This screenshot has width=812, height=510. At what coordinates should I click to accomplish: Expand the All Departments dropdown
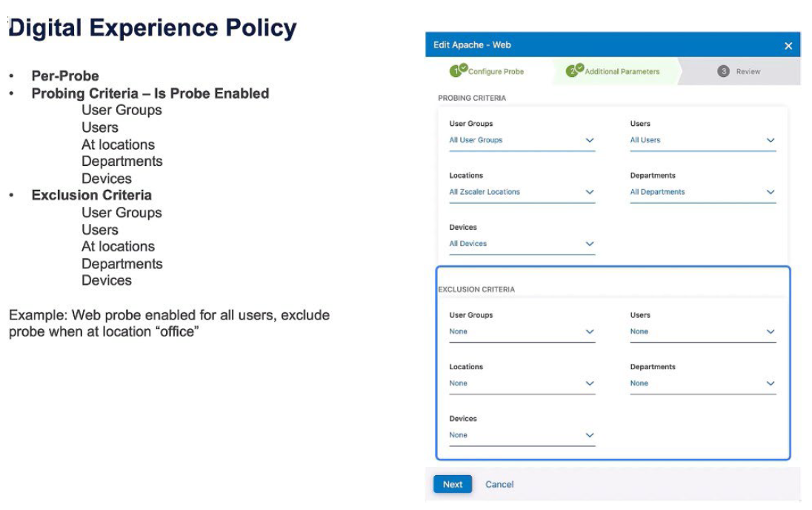pos(702,192)
